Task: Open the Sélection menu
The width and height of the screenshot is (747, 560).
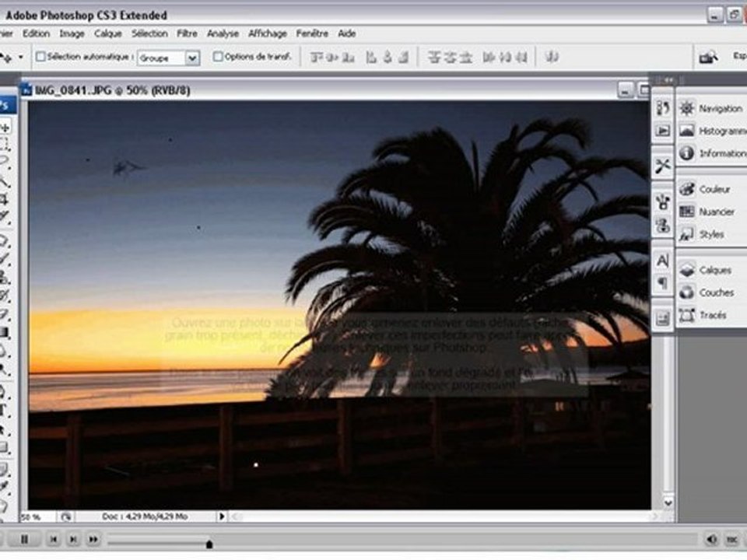Action: pyautogui.click(x=149, y=33)
